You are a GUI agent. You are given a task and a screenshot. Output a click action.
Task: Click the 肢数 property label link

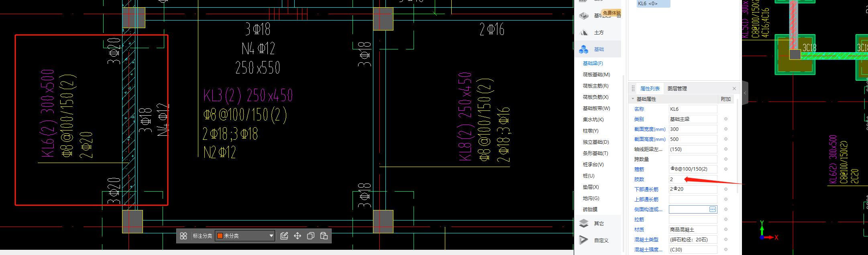coord(639,180)
